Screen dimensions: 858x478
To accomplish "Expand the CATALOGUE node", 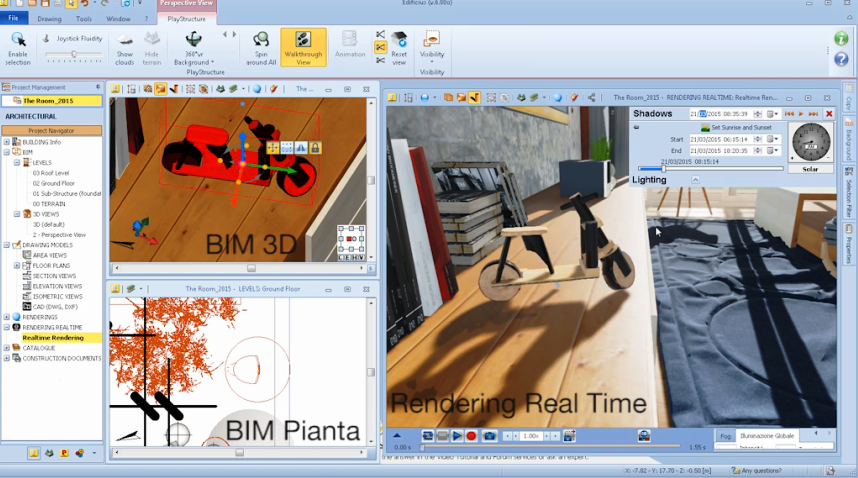I will point(7,348).
